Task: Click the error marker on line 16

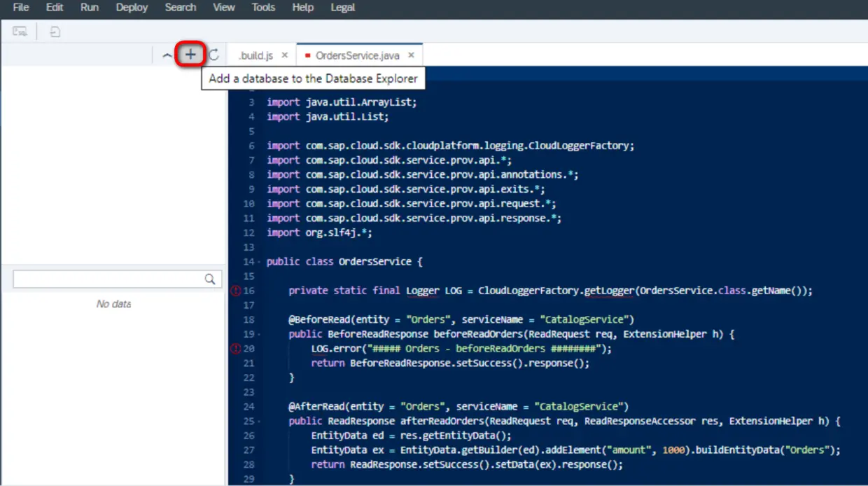Action: pyautogui.click(x=236, y=291)
